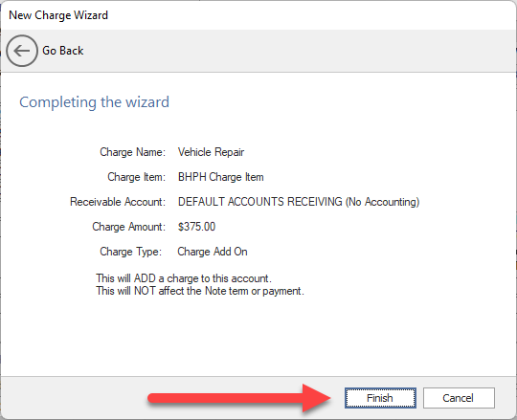
Task: Cancel the new charge wizard
Action: click(x=459, y=398)
